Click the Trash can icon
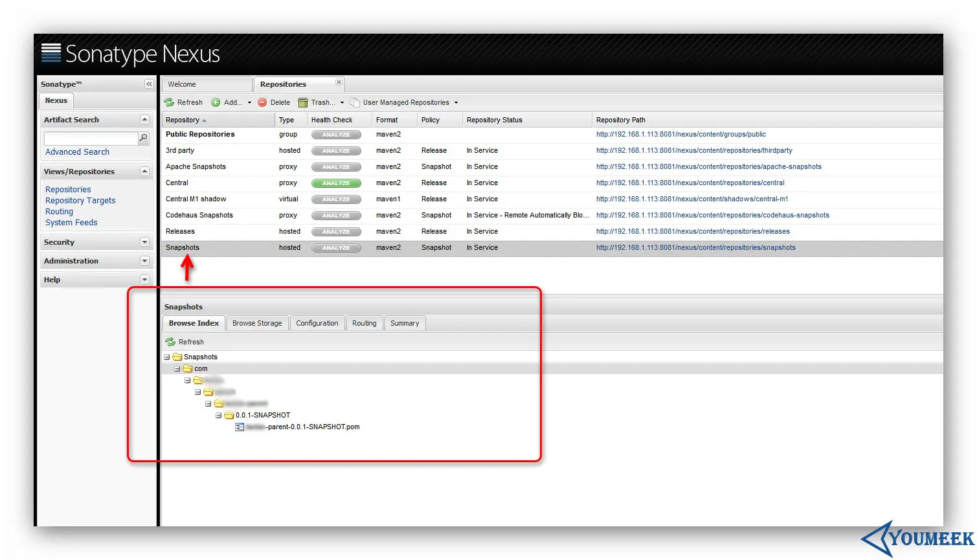 (302, 102)
